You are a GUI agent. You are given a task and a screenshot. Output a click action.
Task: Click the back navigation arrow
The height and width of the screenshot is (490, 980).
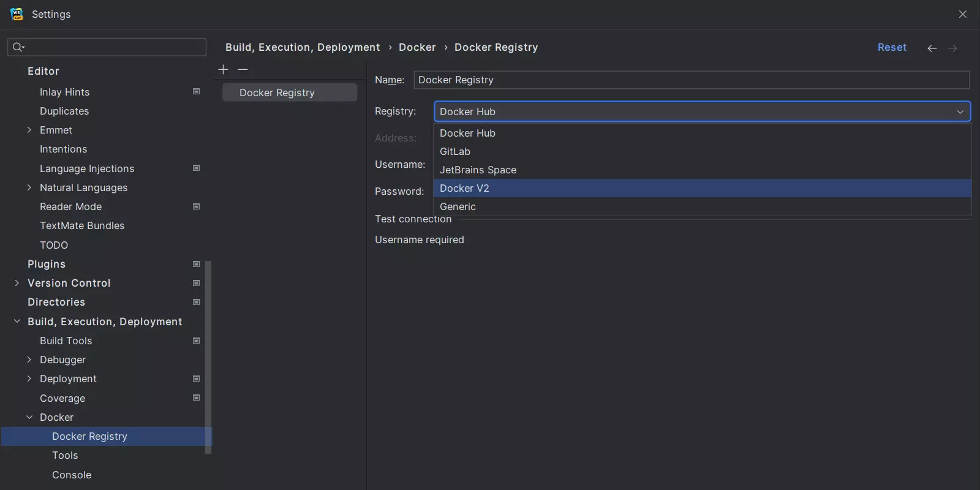coord(932,48)
